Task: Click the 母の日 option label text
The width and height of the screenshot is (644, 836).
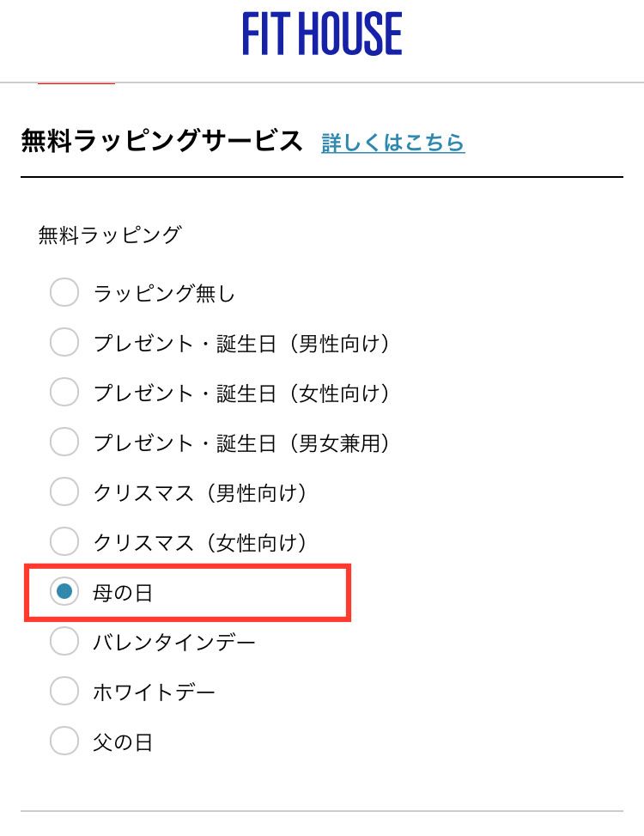Action: [x=123, y=593]
